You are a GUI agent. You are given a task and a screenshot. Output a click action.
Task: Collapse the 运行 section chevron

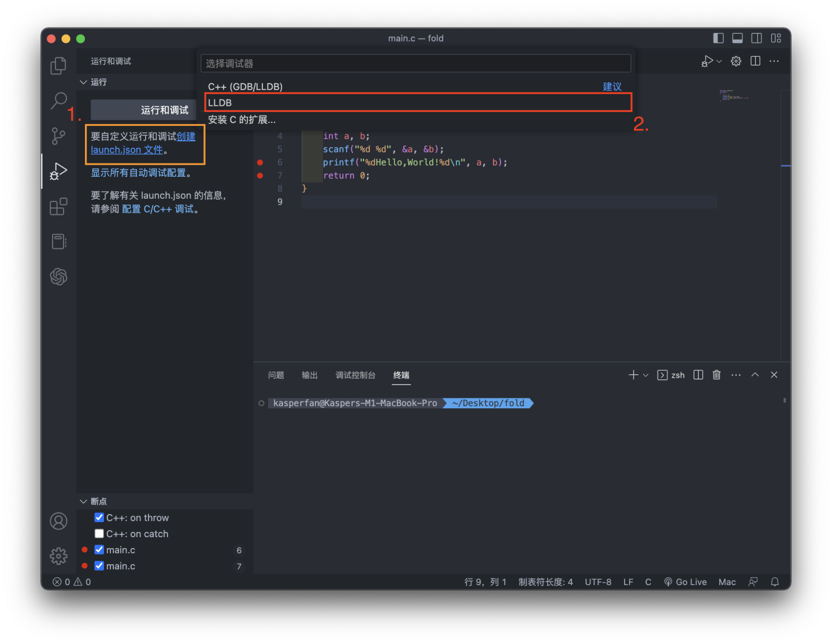tap(83, 82)
